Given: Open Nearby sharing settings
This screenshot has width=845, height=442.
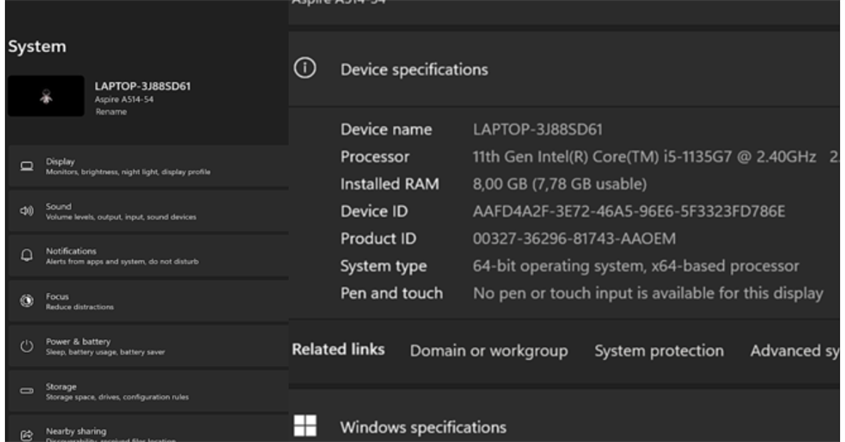Looking at the screenshot, I should [149, 429].
